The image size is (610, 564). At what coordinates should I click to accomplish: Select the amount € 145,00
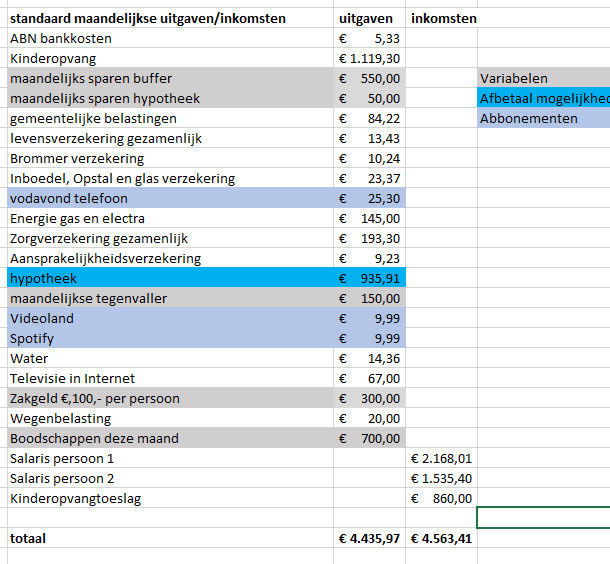pyautogui.click(x=369, y=219)
